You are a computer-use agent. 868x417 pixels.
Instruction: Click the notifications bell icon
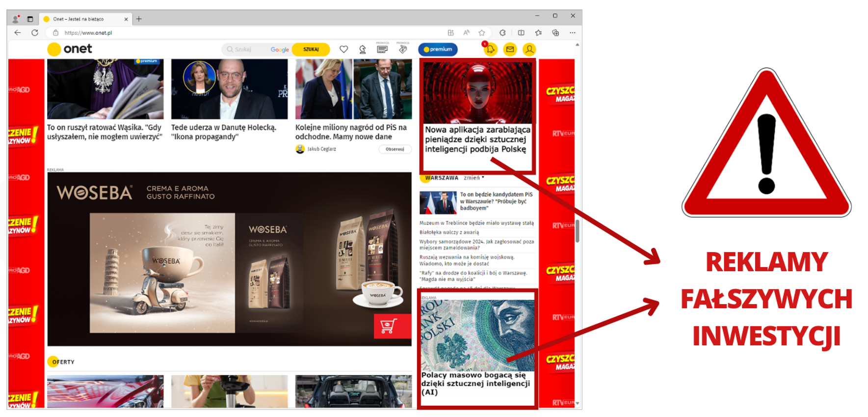click(x=490, y=50)
